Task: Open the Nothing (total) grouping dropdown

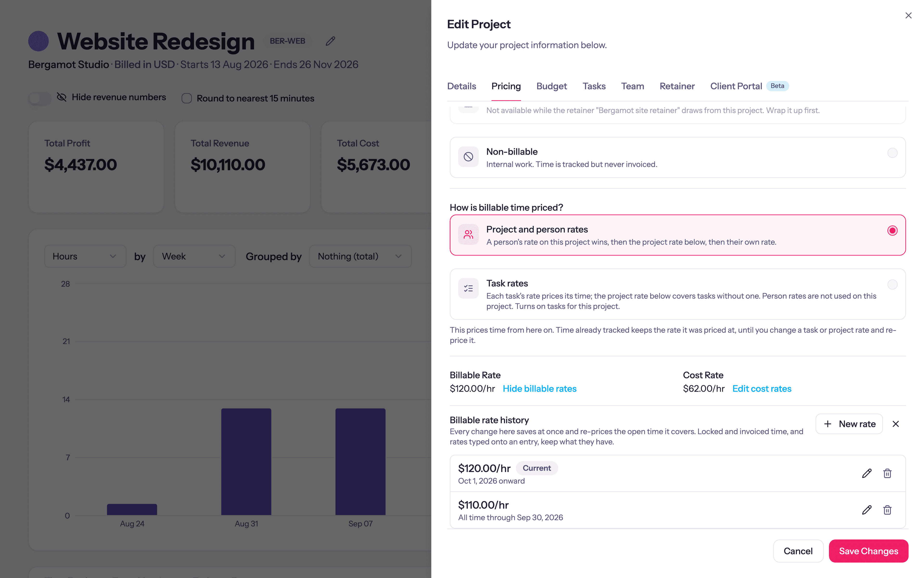Action: pyautogui.click(x=360, y=256)
